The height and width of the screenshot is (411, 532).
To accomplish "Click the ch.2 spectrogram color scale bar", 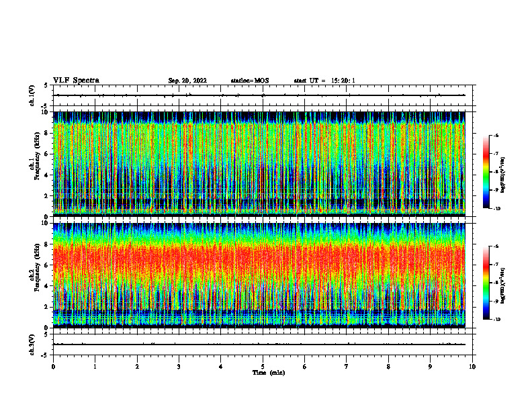I will pos(486,283).
